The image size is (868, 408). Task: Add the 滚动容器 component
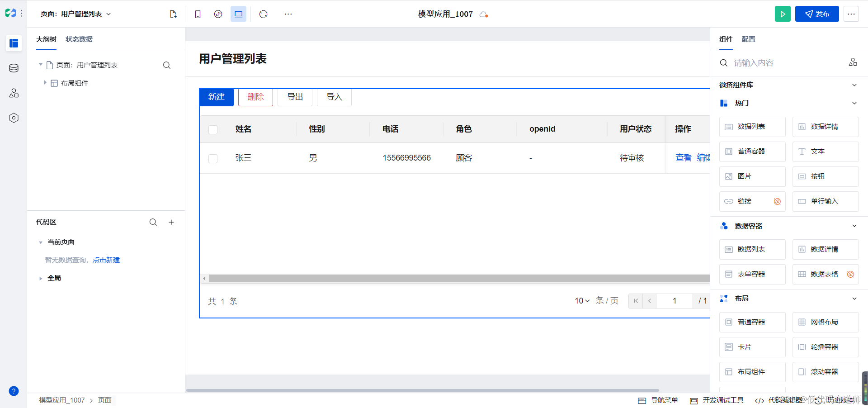point(826,372)
